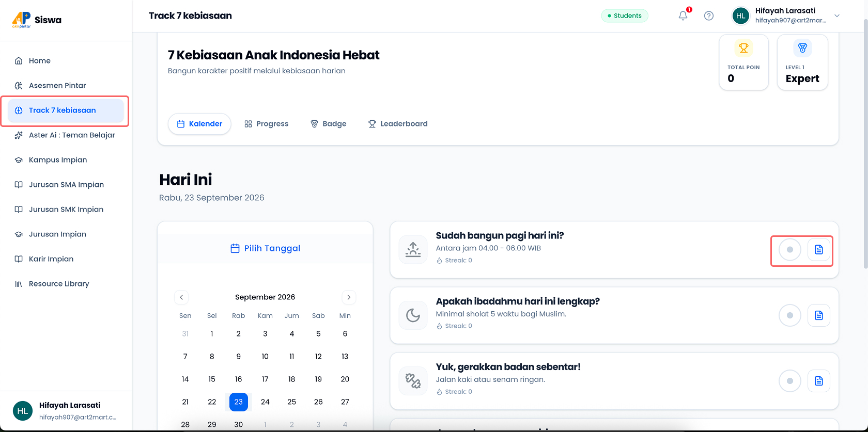Click 'Rabu, 23 September 2026' date text
The image size is (868, 432).
click(x=212, y=198)
